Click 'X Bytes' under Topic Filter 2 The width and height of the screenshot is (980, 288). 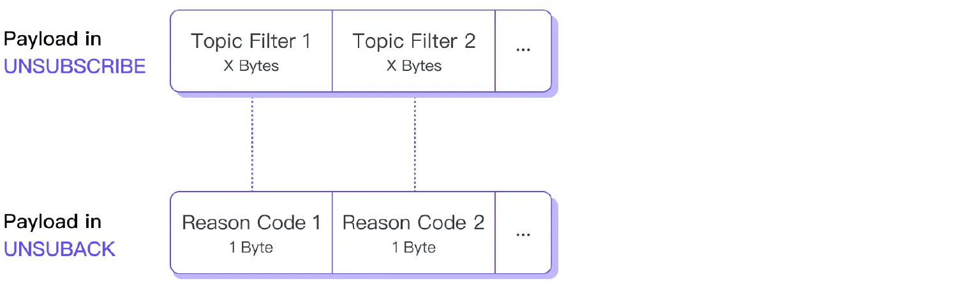(414, 66)
